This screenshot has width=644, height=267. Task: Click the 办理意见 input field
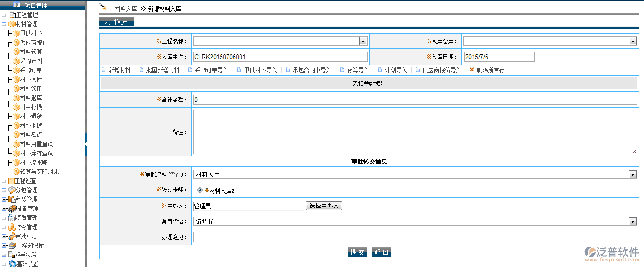click(x=415, y=237)
